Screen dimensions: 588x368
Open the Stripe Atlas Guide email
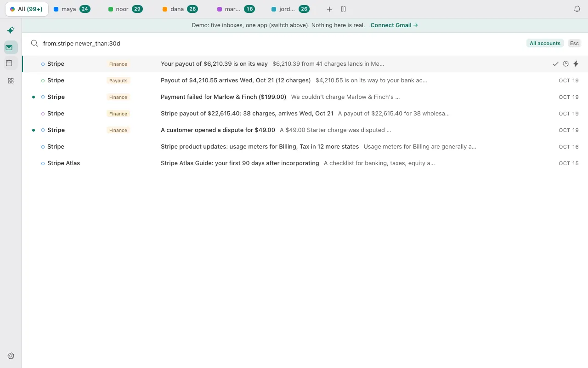pyautogui.click(x=305, y=163)
